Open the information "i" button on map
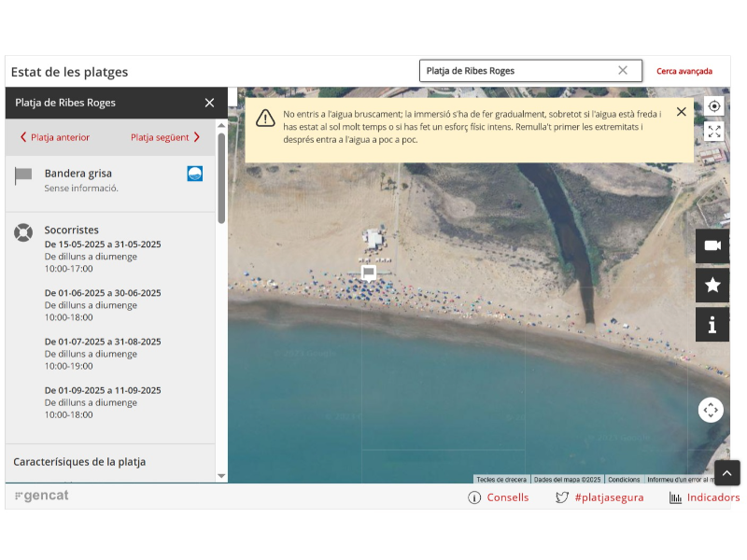 coord(712,325)
